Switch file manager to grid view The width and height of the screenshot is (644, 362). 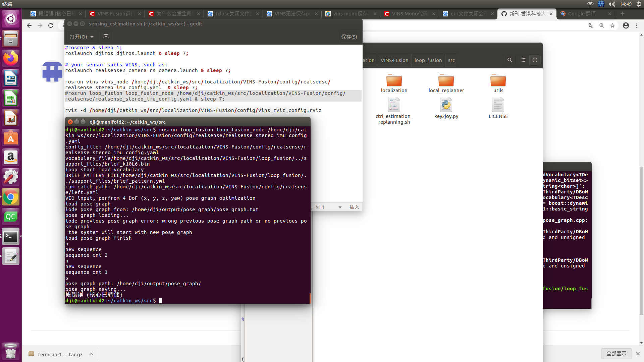coord(535,60)
